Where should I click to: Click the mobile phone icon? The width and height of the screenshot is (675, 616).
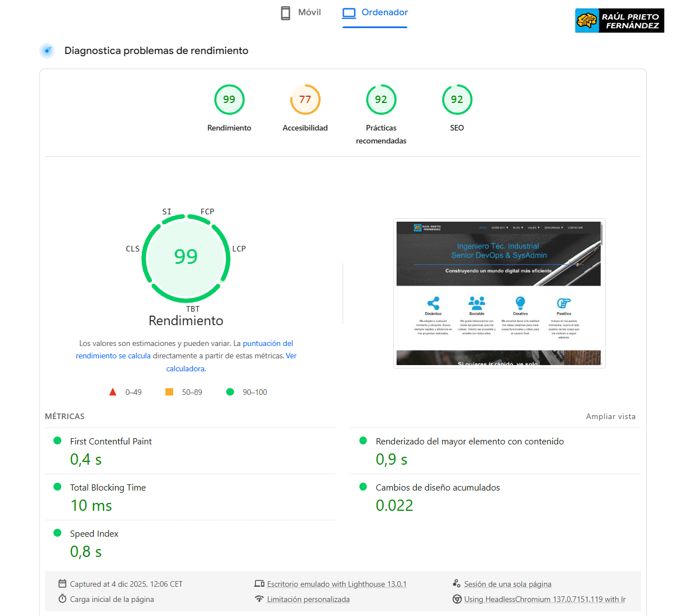pyautogui.click(x=286, y=13)
